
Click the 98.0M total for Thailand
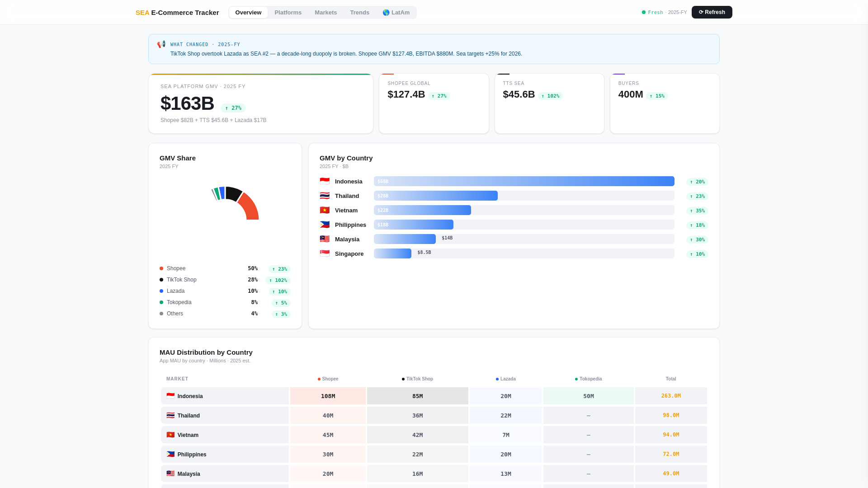tap(671, 415)
